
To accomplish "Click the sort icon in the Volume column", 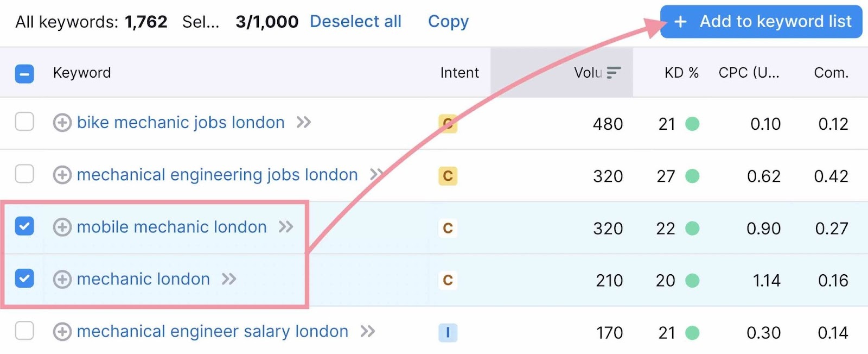I will (x=615, y=72).
